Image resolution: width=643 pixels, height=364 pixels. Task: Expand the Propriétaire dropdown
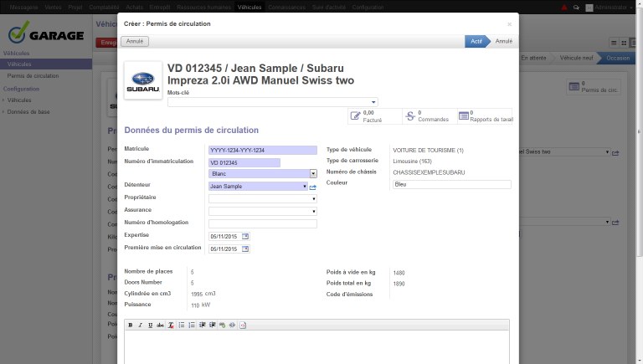point(313,199)
